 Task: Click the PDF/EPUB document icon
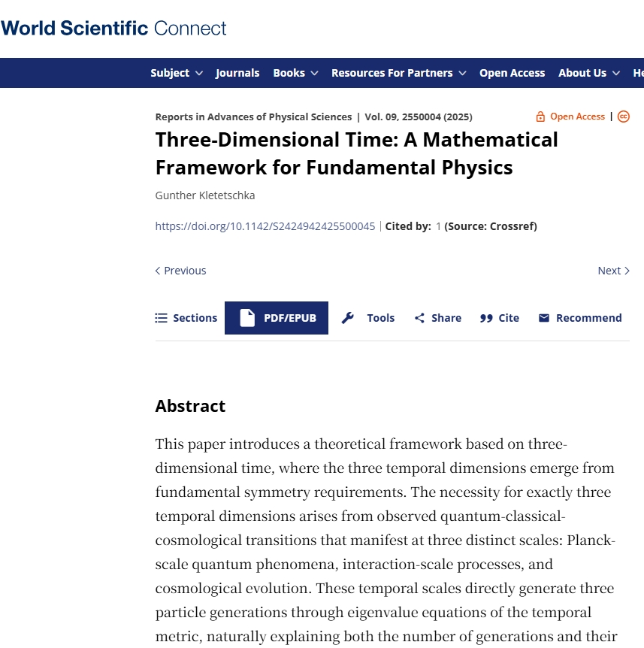(247, 318)
